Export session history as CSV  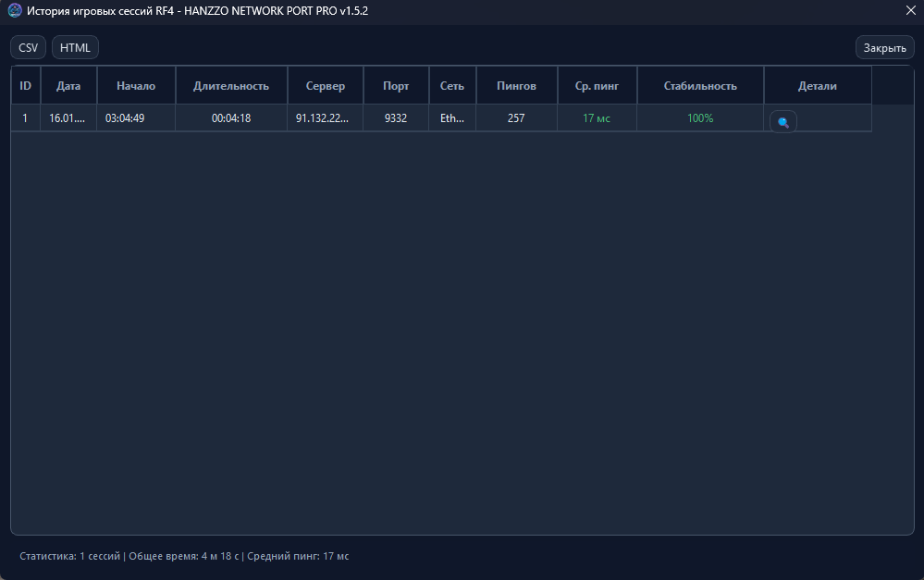tap(28, 47)
